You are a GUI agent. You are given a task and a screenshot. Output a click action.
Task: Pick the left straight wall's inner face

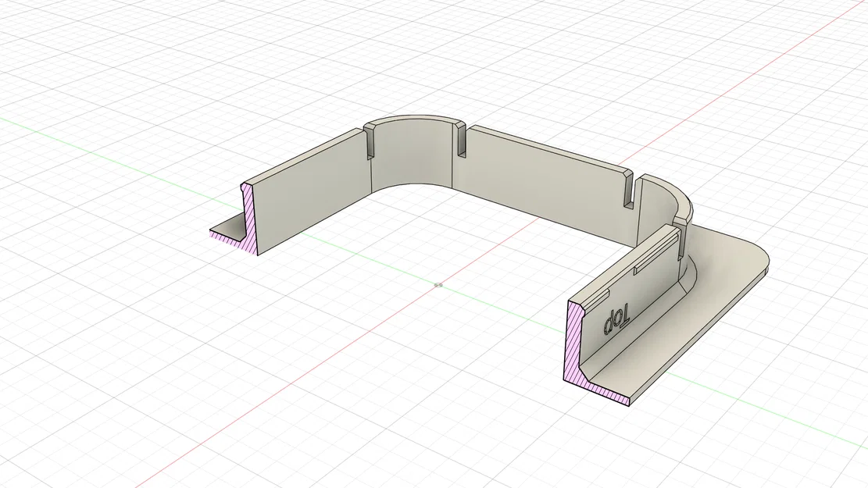313,194
